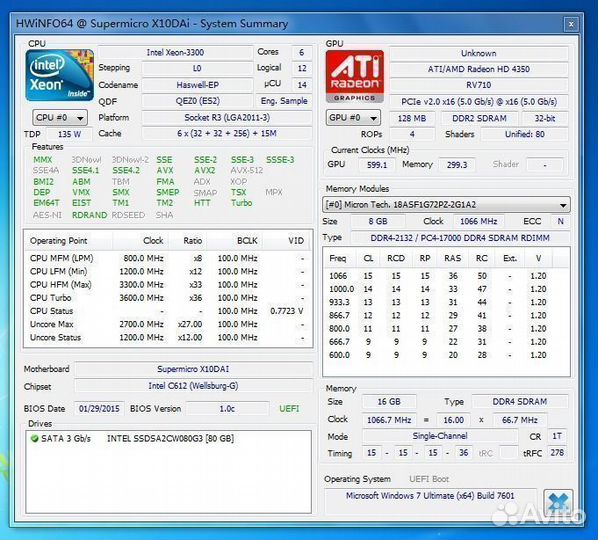The image size is (598, 540).
Task: Click the CL column header
Action: tap(368, 258)
